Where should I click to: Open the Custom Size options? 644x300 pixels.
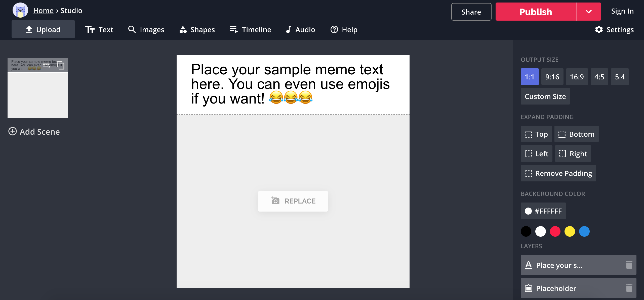point(545,96)
